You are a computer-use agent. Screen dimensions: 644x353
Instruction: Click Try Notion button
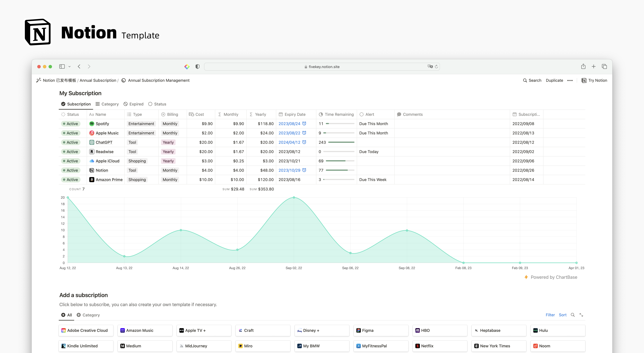594,80
